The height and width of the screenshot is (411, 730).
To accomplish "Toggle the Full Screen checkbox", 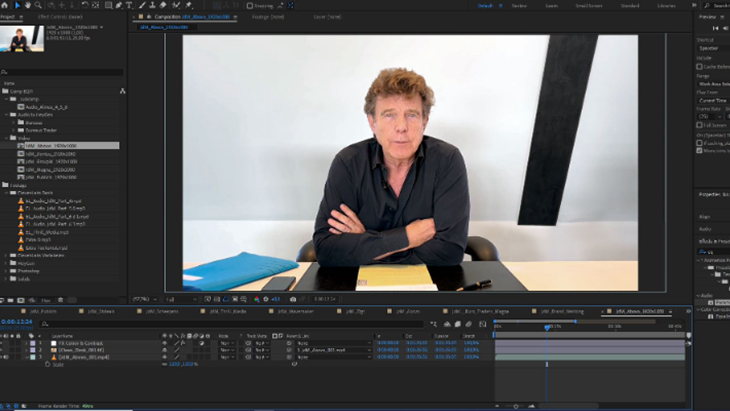I will click(x=699, y=125).
